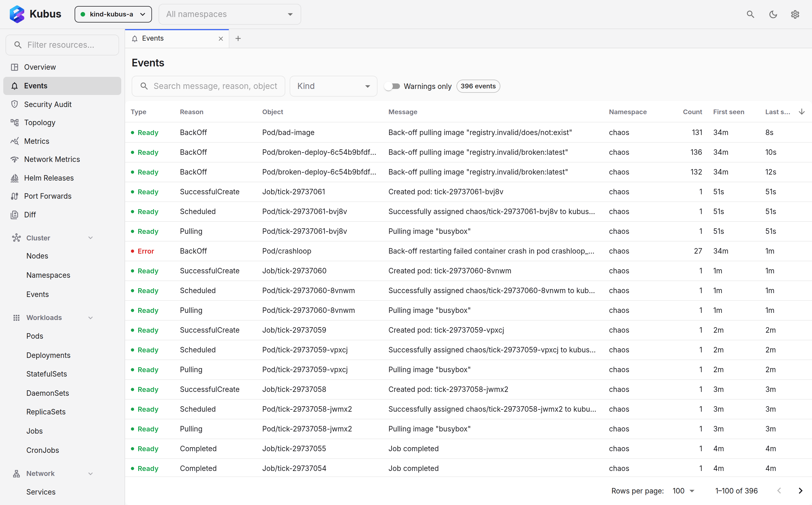Close the Events tab
The height and width of the screenshot is (505, 812).
tap(221, 39)
